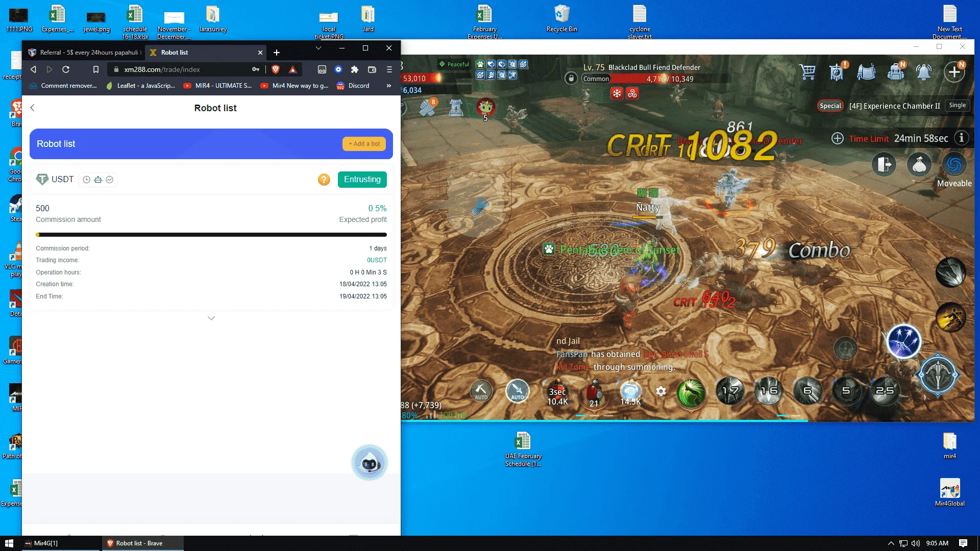Toggle target lock beside Common tag
Viewport: 980px width, 551px height.
[571, 78]
